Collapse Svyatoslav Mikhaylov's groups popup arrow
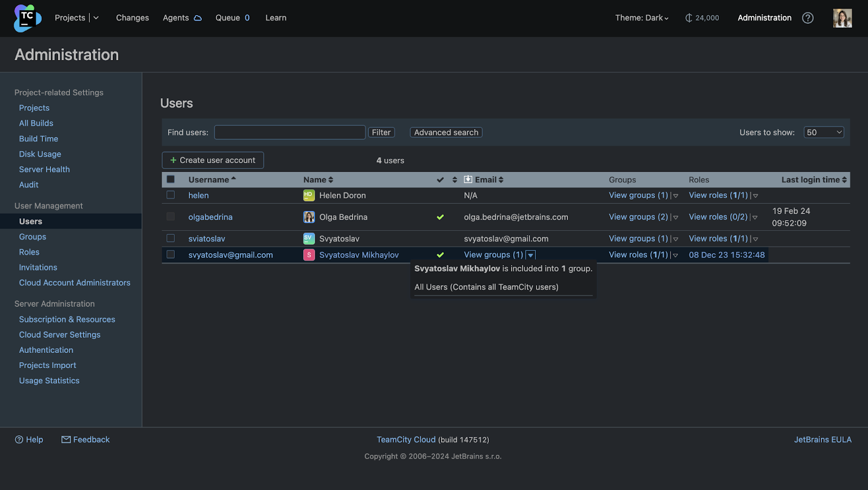The height and width of the screenshot is (490, 868). click(531, 255)
